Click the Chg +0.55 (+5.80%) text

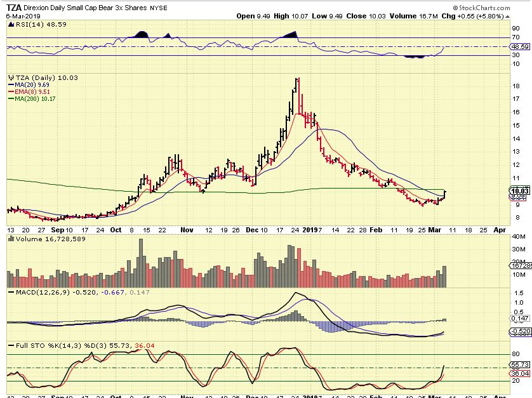472,16
